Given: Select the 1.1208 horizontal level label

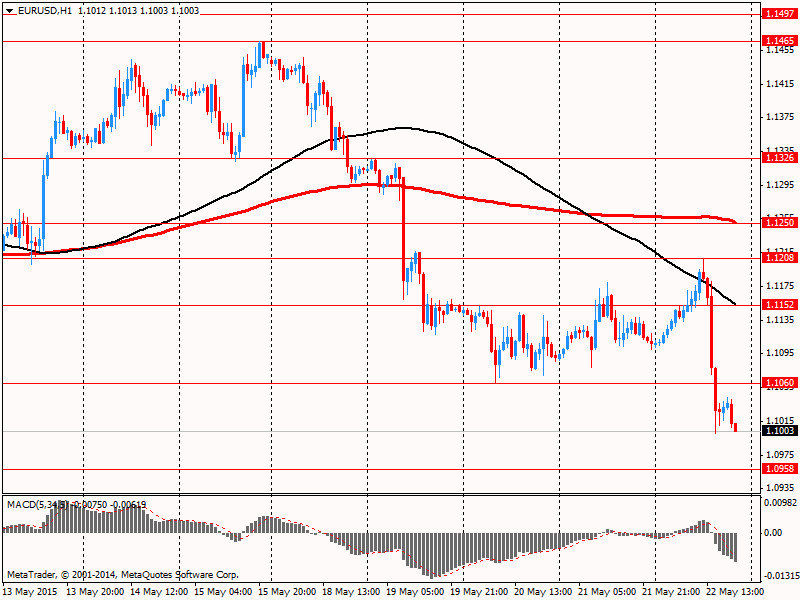Looking at the screenshot, I should pos(780,258).
